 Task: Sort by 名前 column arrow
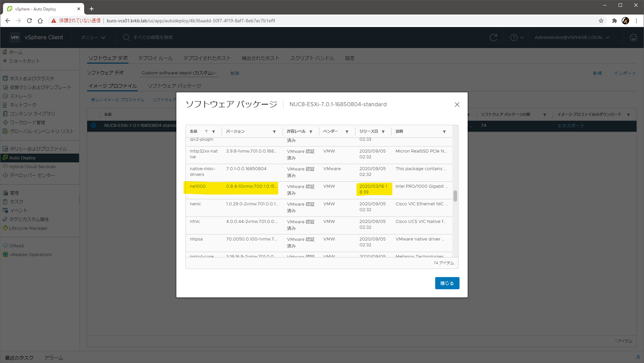(x=206, y=131)
